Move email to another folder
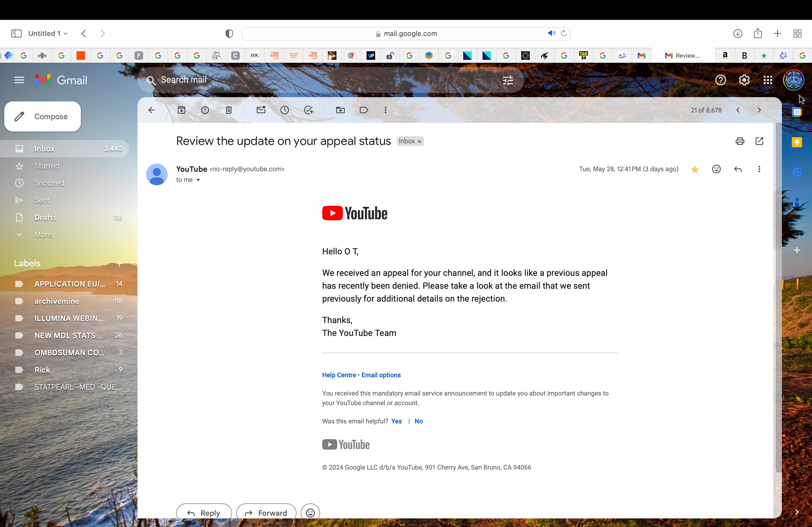The width and height of the screenshot is (812, 527). pos(340,110)
